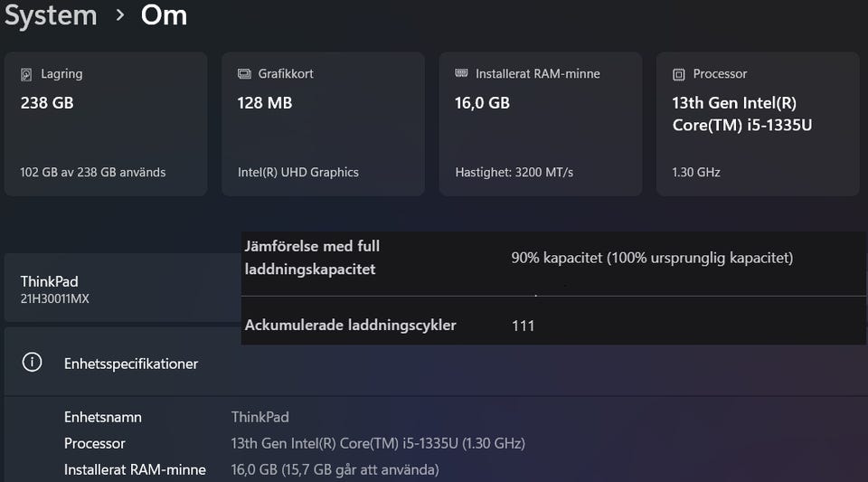The image size is (868, 482).
Task: Click the Processor CPU icon
Action: pyautogui.click(x=678, y=74)
